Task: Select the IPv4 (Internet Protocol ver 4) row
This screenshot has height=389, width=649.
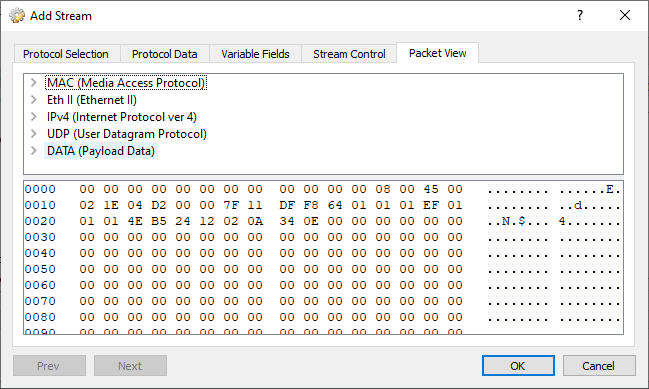Action: click(x=122, y=117)
